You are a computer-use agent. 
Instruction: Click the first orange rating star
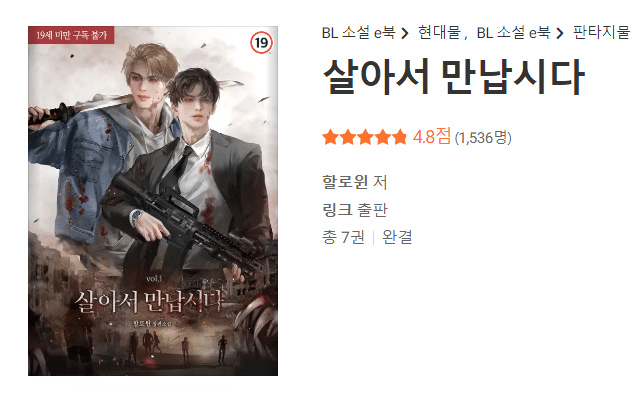point(330,137)
